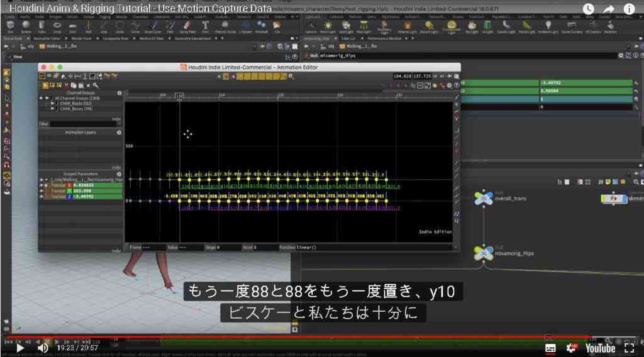Select the Torus shelf tool
Image resolution: width=644 pixels, height=357 pixels.
pyautogui.click(x=57, y=26)
